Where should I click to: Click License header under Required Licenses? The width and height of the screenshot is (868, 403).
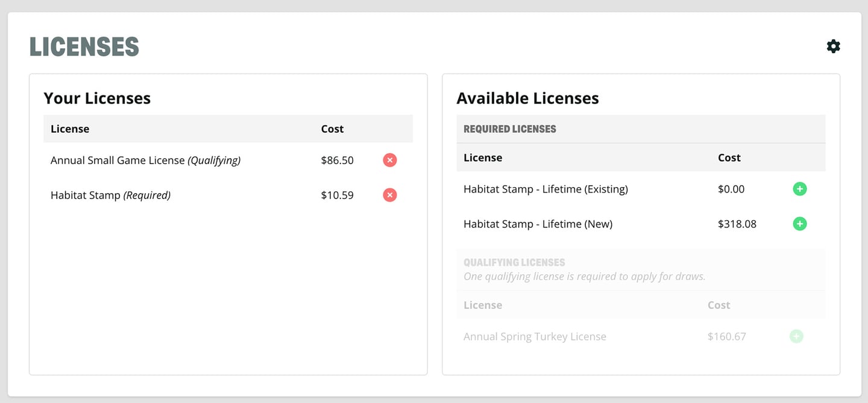[x=483, y=158]
